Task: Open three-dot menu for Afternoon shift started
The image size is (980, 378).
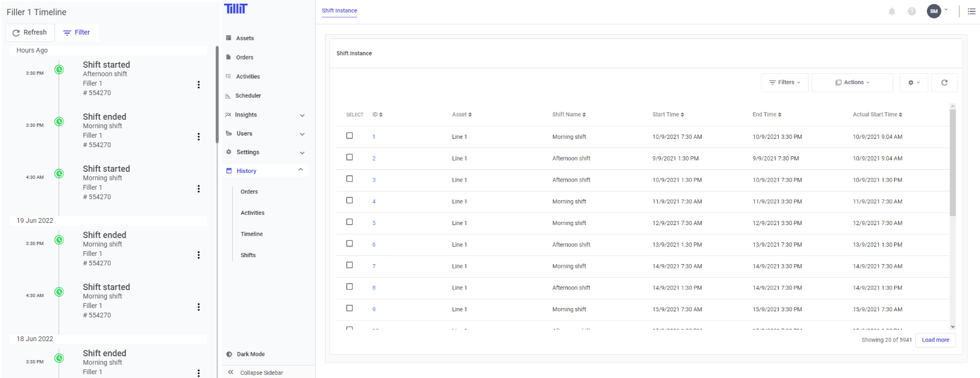Action: pos(199,85)
